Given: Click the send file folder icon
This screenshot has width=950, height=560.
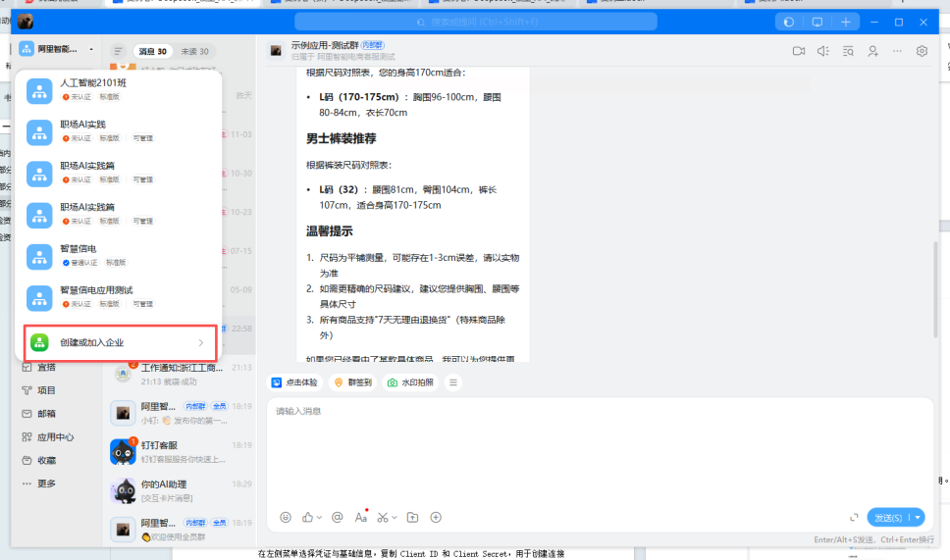Looking at the screenshot, I should [412, 517].
